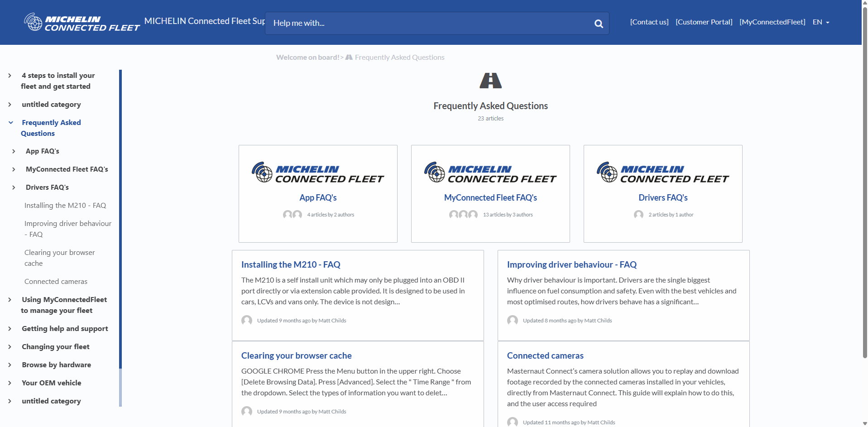Select 'Changing your fleet' sidebar category
868x427 pixels.
point(56,347)
